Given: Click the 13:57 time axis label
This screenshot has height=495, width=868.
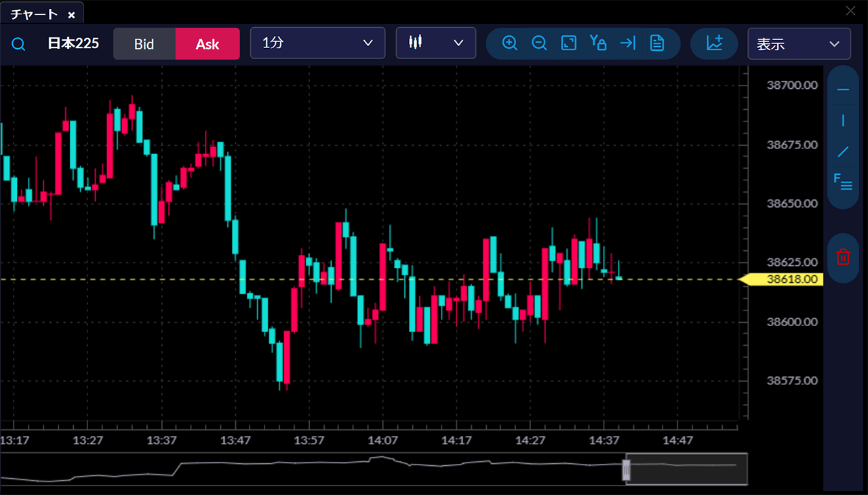Looking at the screenshot, I should point(309,441).
